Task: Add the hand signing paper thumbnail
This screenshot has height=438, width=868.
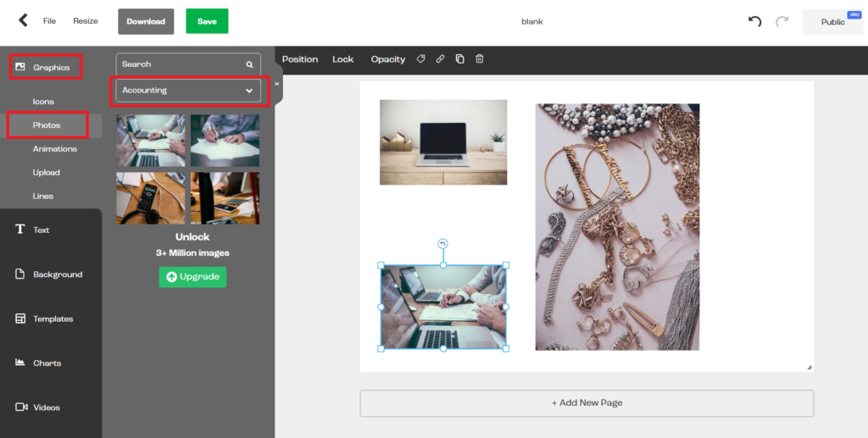Action: pos(225,141)
